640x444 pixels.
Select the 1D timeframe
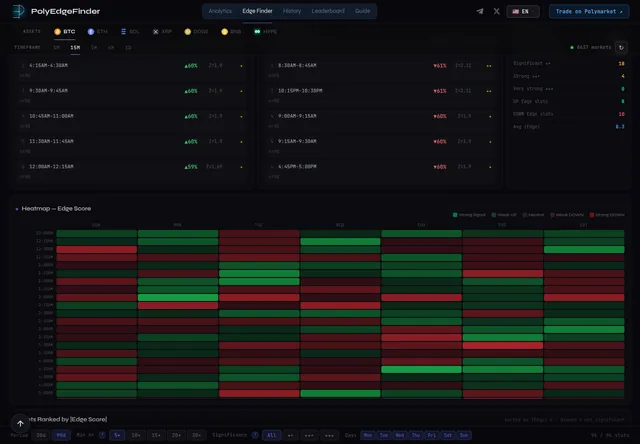pyautogui.click(x=128, y=47)
